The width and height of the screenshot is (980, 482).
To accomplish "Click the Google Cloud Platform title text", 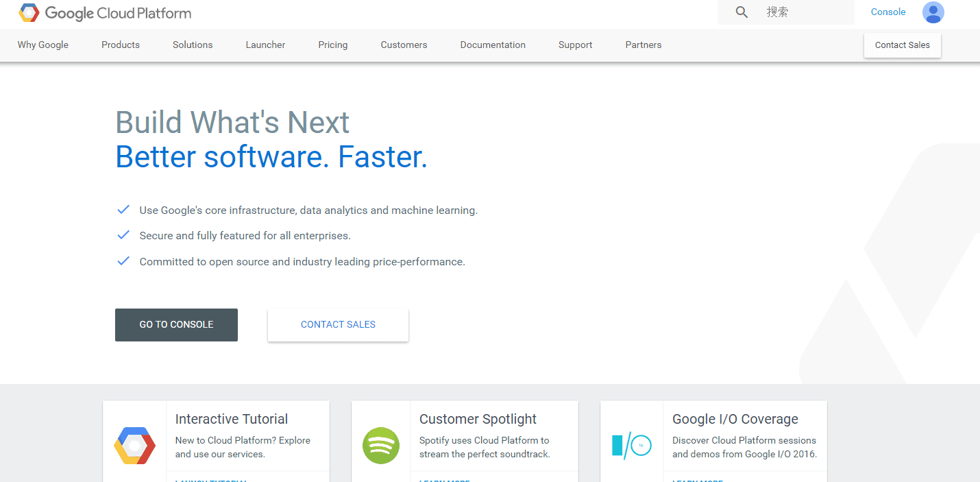I will coord(119,13).
